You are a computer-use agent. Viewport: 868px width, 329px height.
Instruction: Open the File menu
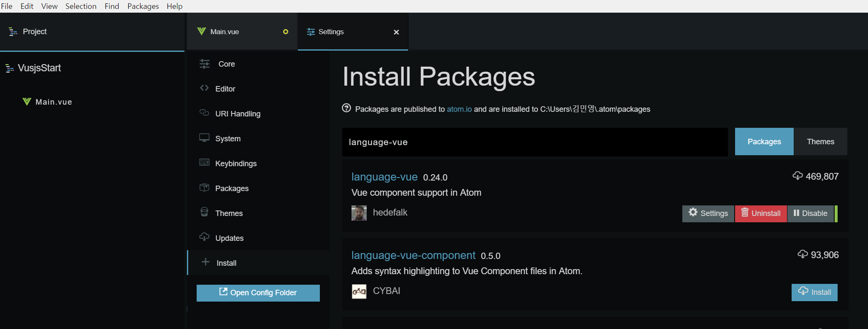point(7,6)
